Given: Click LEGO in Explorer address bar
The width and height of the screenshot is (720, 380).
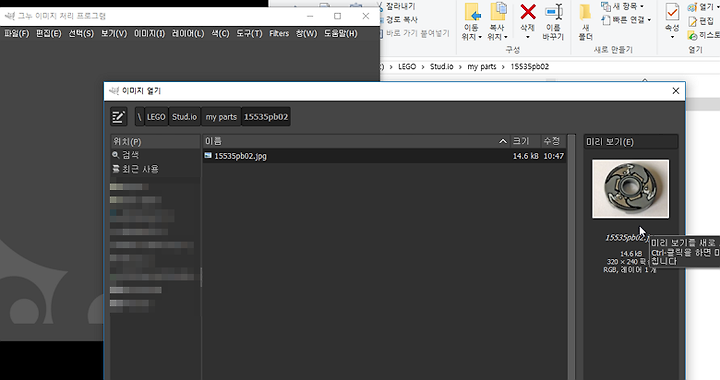Looking at the screenshot, I should point(407,67).
